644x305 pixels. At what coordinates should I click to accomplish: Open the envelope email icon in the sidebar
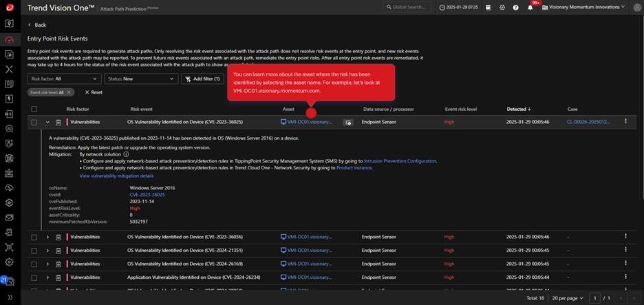pos(10,217)
